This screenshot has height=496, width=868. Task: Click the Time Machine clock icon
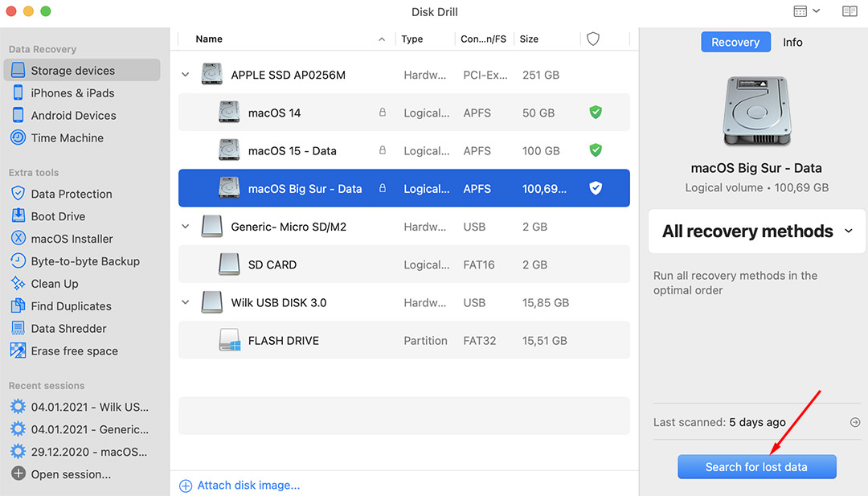click(18, 137)
